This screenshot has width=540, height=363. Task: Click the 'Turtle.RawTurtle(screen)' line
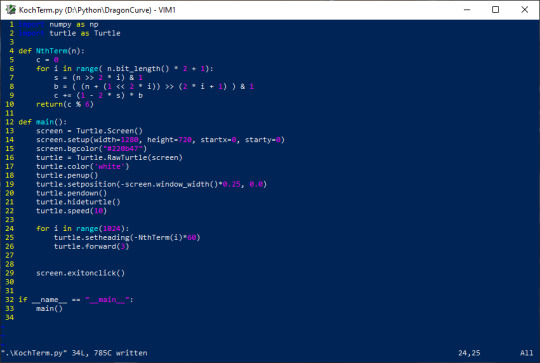pos(109,158)
